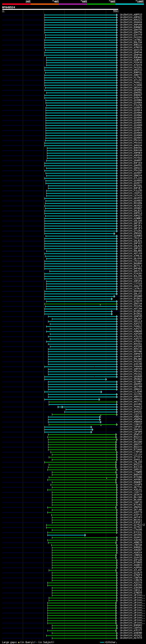Click the green ~80% identity legend segment

(101, 4)
